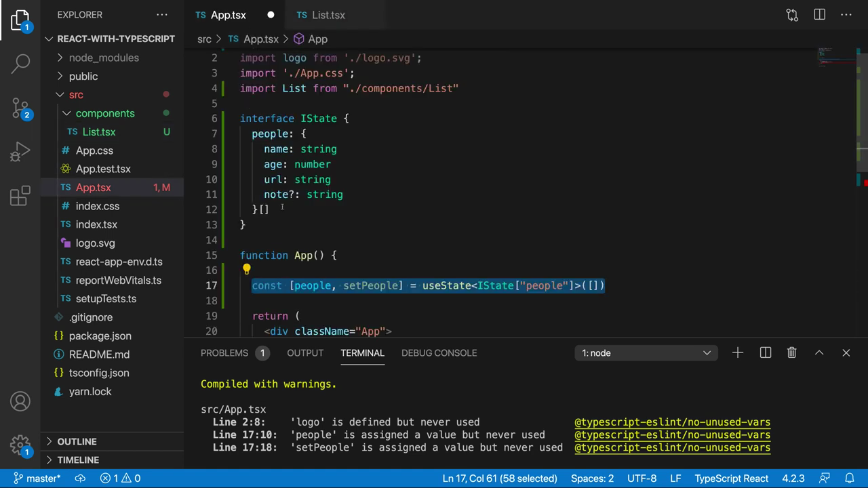Open the Manage gear menu
This screenshot has width=868, height=488.
coord(20,445)
